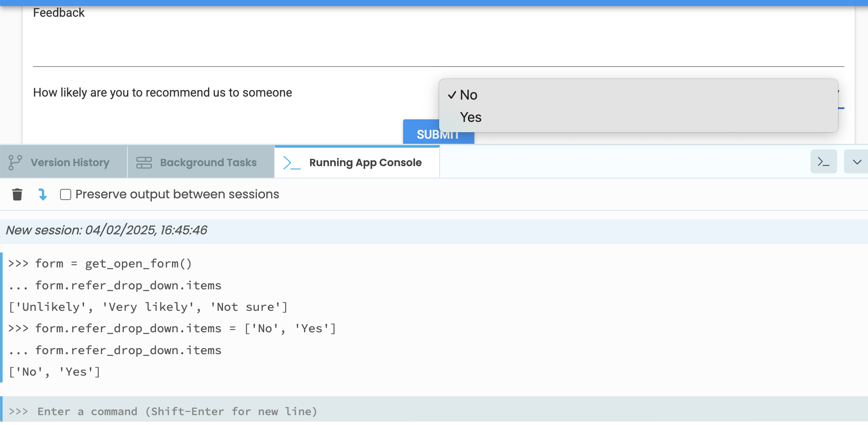This screenshot has width=868, height=425.
Task: Click the 'How likely are you to recommend' label
Action: (163, 93)
